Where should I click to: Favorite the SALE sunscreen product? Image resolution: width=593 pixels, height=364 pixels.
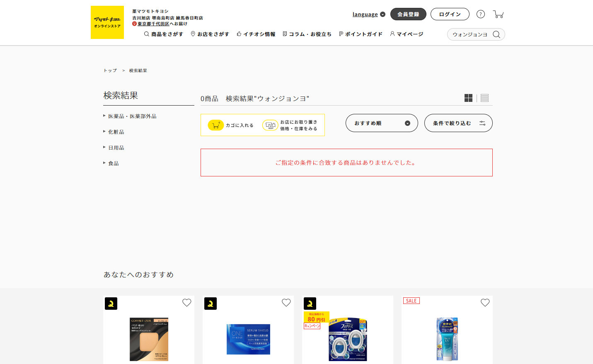[485, 303]
